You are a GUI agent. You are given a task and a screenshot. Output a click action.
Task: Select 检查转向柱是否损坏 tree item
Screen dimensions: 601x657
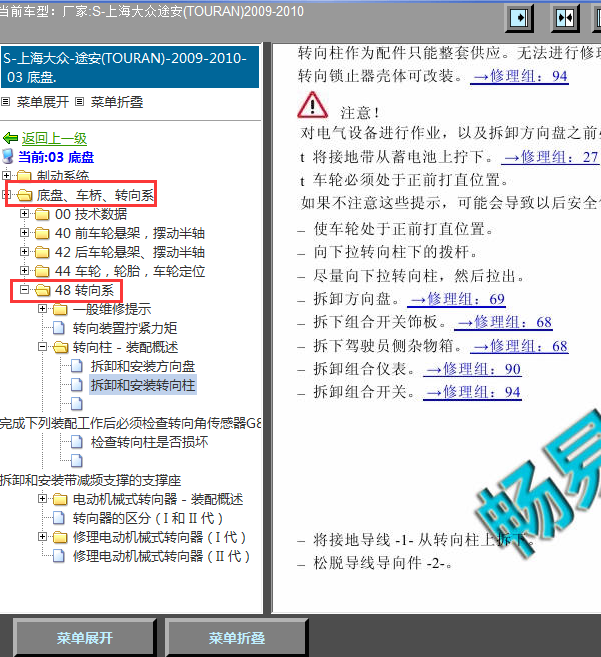tap(149, 442)
